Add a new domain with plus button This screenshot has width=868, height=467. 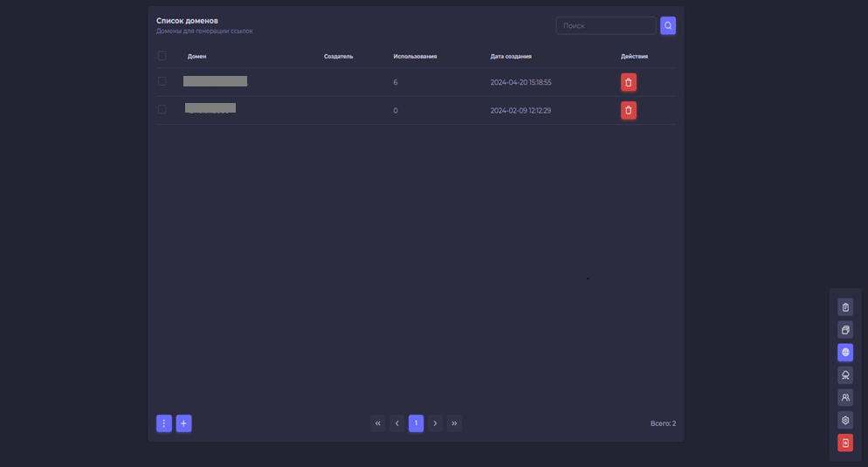[x=183, y=423]
